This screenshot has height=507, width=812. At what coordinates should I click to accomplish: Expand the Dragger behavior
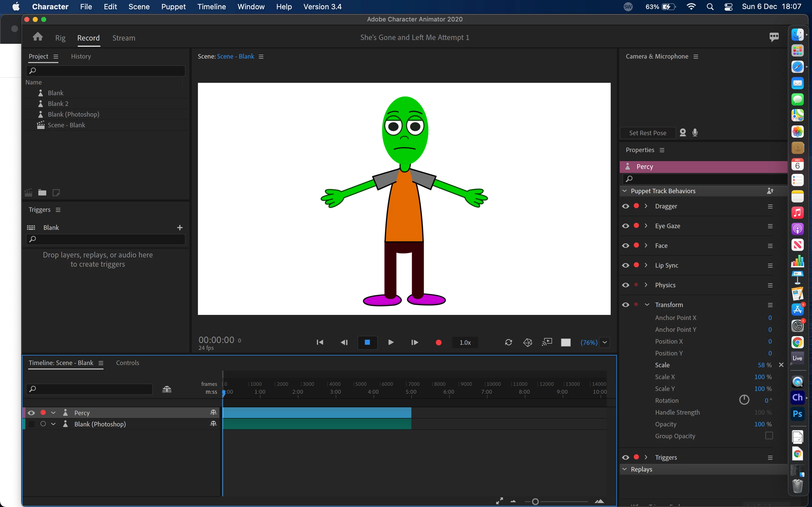tap(646, 206)
